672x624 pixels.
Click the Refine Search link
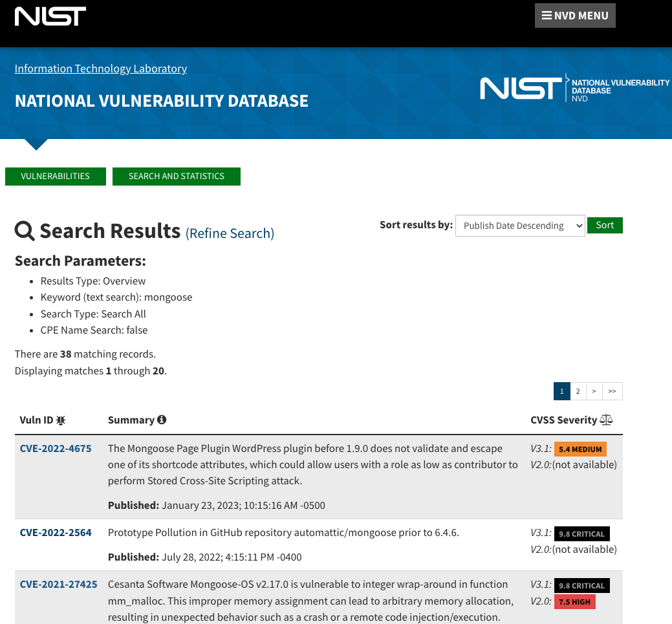(230, 233)
